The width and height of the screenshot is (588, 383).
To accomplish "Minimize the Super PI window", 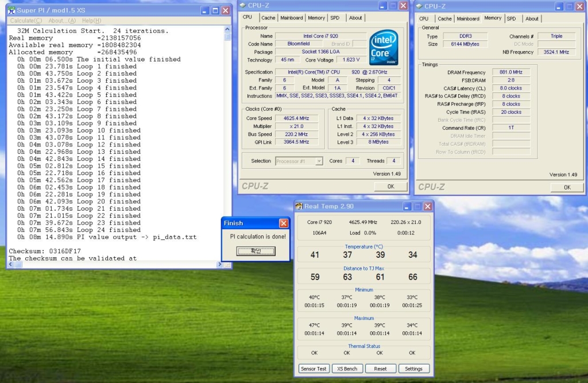I will tap(204, 10).
